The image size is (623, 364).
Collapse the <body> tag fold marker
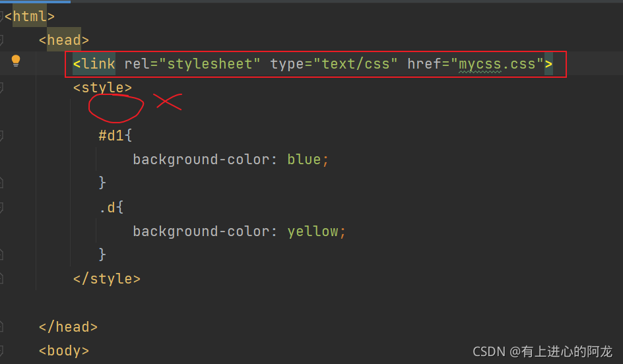[1, 351]
